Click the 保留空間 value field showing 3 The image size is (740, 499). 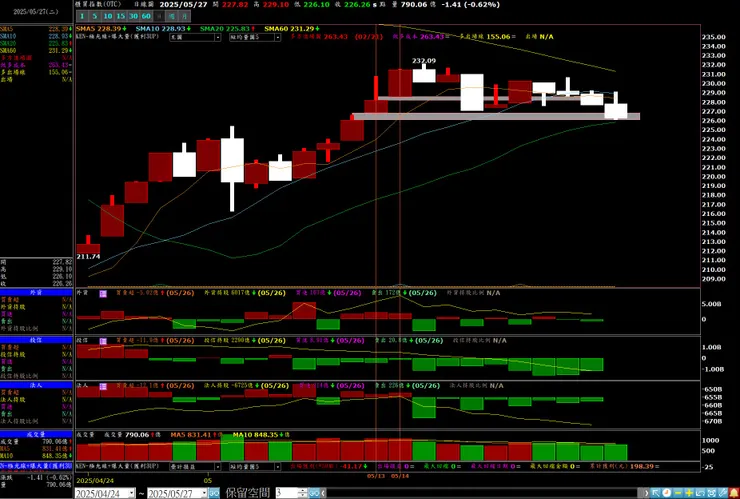click(287, 493)
